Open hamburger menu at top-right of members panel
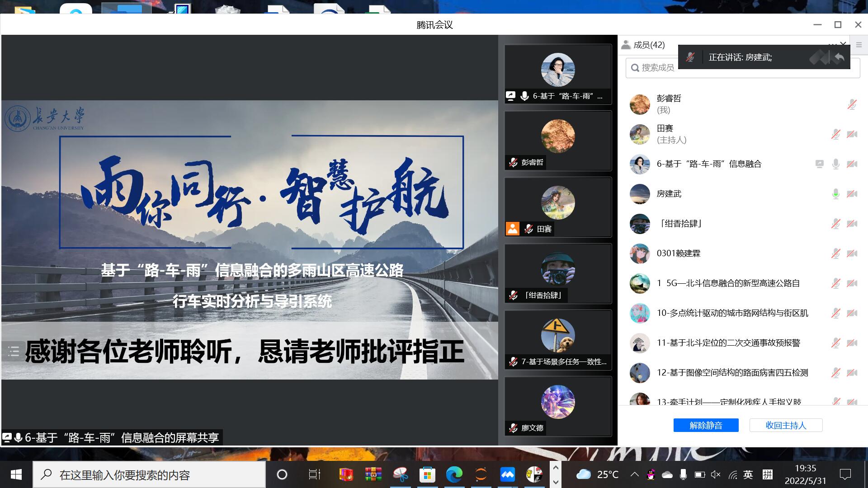Image resolution: width=868 pixels, height=488 pixels. point(859,45)
